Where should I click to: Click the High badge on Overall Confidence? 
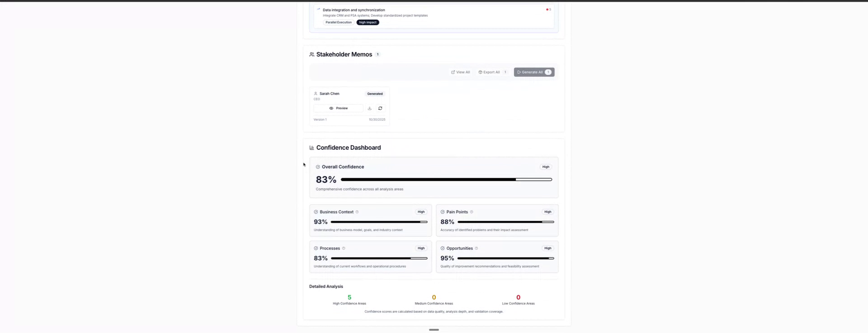546,167
